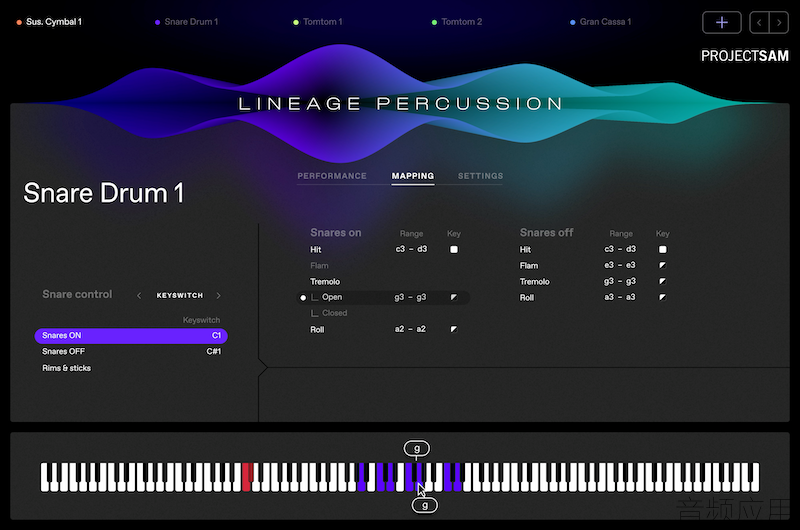800x530 pixels.
Task: Click the Snares on Roll range a2 - a2
Action: coord(410,329)
